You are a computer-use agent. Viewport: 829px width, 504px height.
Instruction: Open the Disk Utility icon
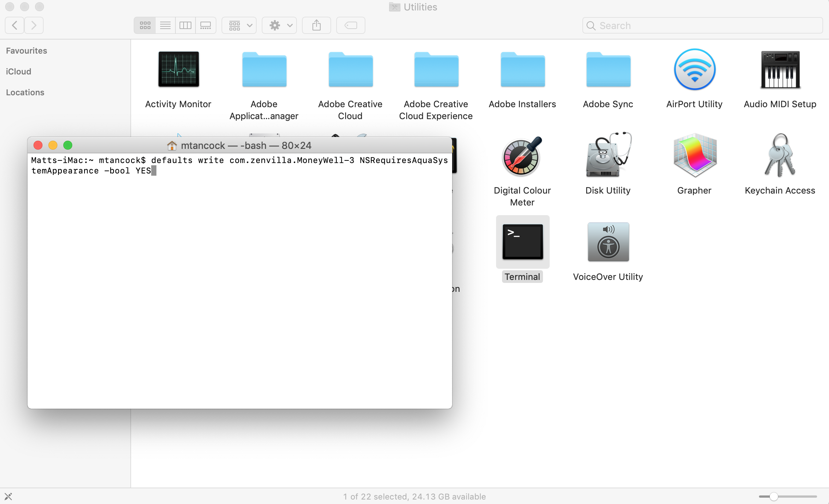[608, 156]
